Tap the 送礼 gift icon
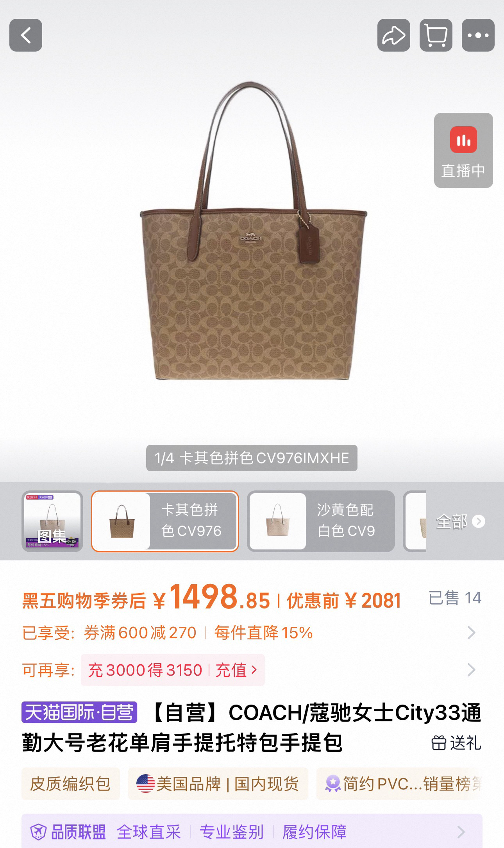 point(439,743)
